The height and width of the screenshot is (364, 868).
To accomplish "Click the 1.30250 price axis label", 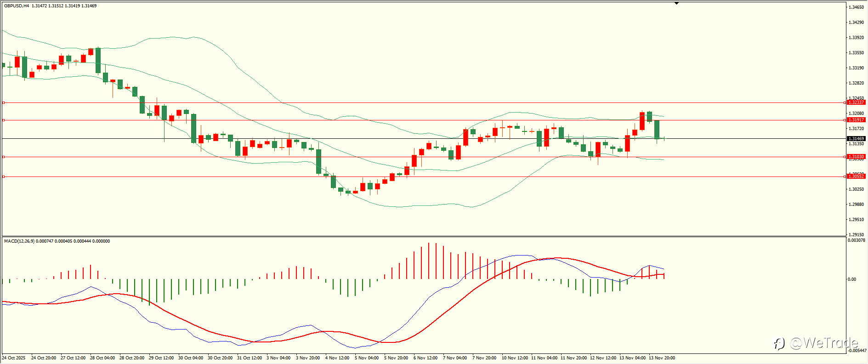I will pyautogui.click(x=857, y=189).
